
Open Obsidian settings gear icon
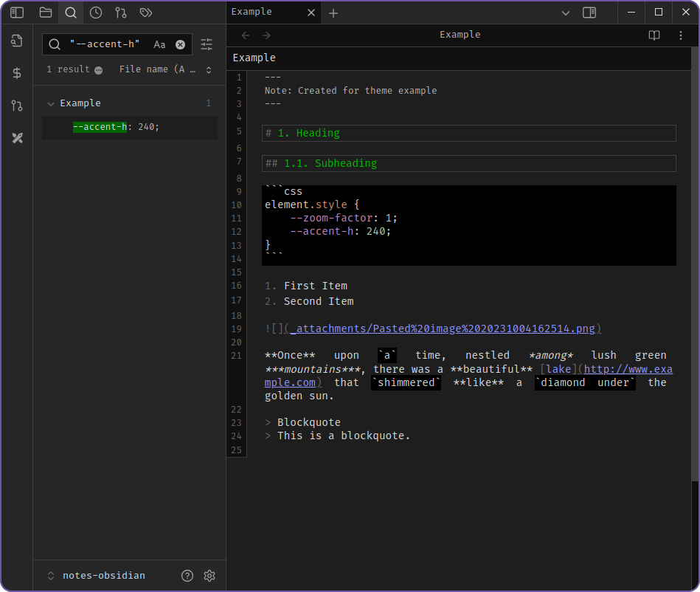[x=209, y=576]
